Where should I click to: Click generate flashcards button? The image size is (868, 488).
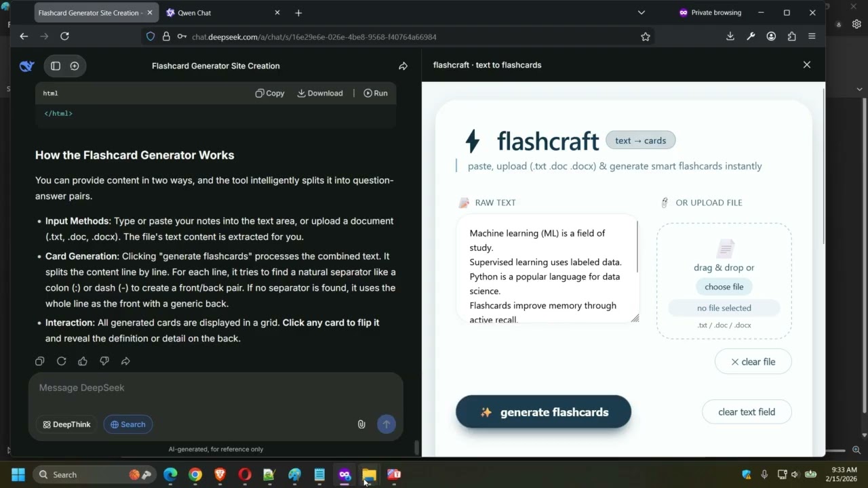coord(543,412)
